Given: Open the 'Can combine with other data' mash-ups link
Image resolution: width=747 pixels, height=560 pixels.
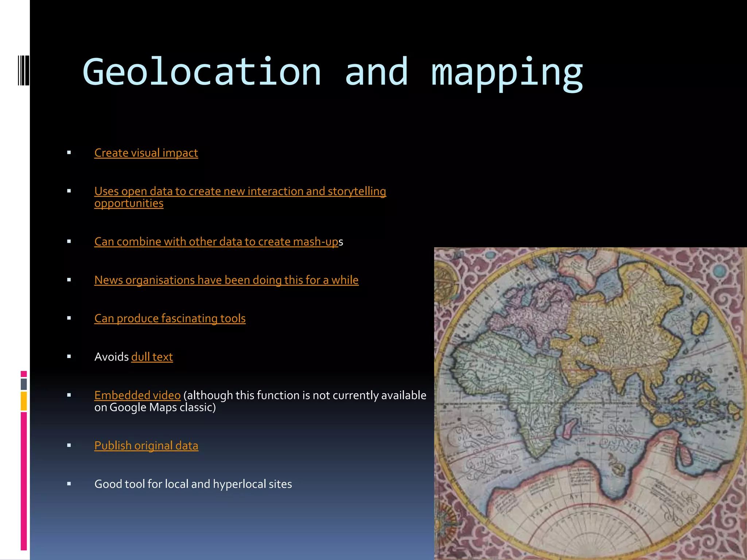Looking at the screenshot, I should pyautogui.click(x=216, y=242).
